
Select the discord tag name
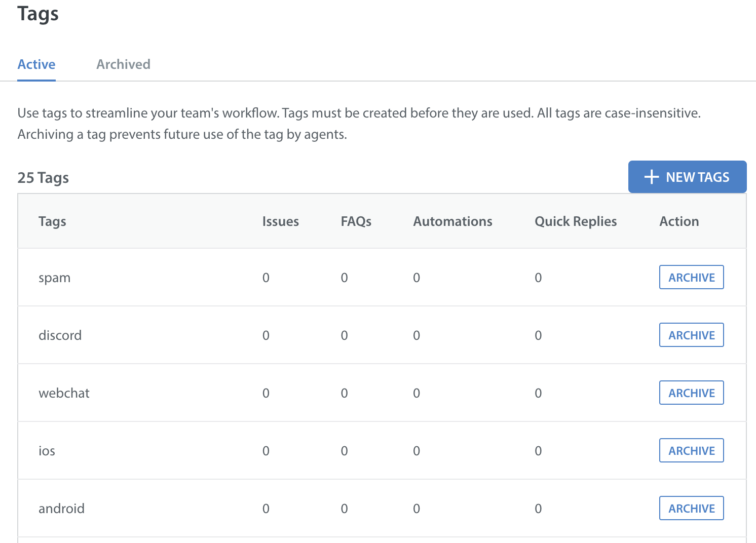tap(60, 335)
